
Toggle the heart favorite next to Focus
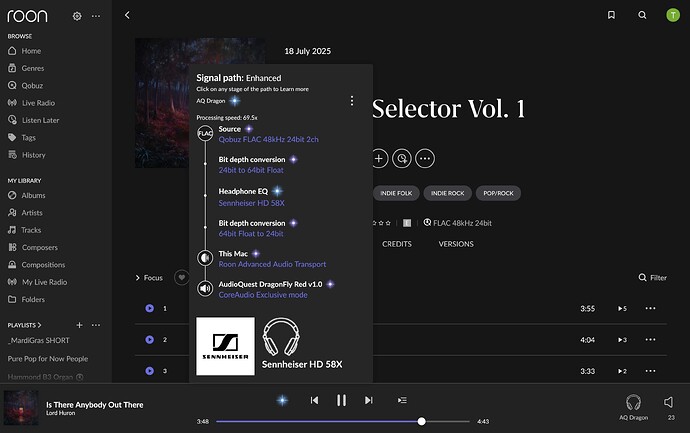(x=181, y=277)
